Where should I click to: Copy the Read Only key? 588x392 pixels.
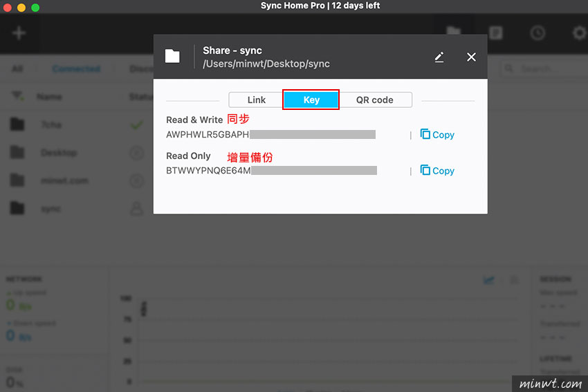point(437,171)
